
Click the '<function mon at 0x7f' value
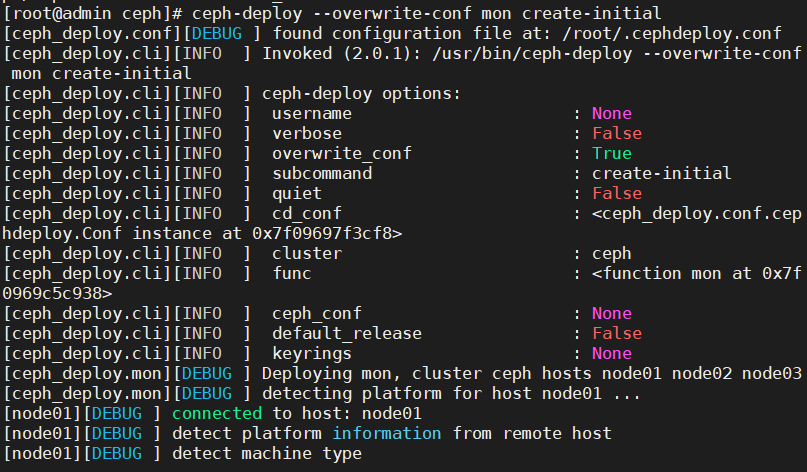click(x=697, y=273)
